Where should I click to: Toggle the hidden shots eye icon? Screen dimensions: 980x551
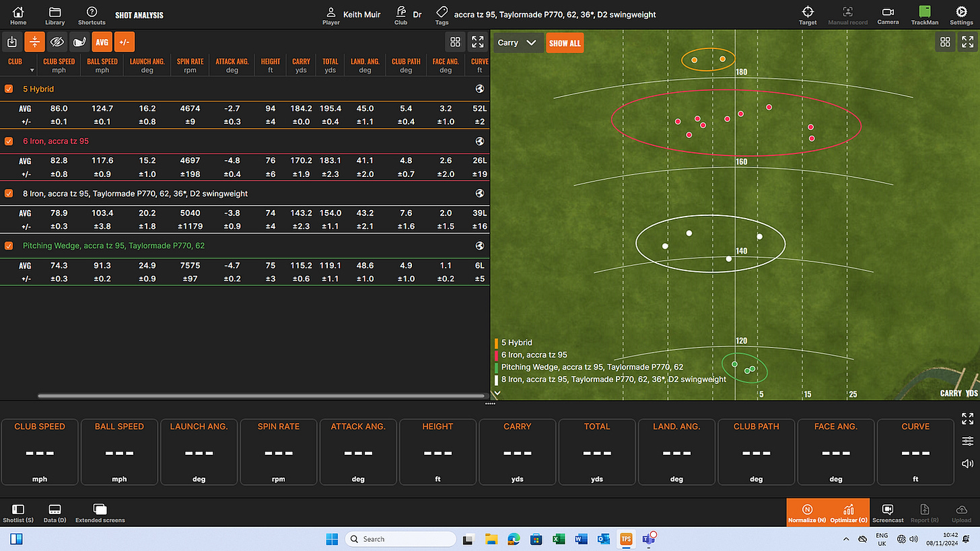pos(57,42)
